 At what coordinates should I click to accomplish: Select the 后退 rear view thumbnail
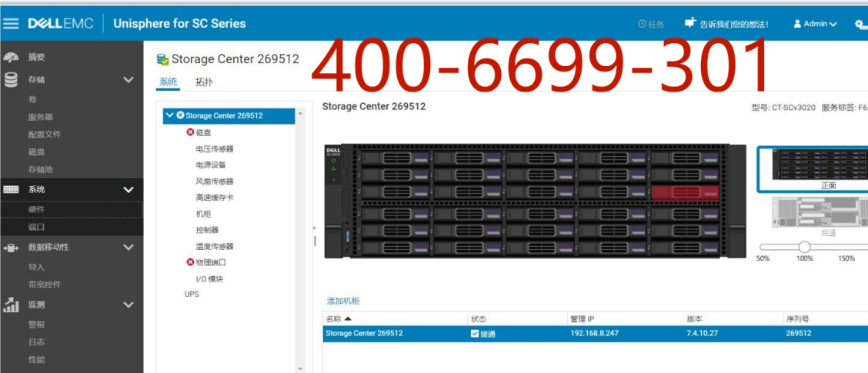820,217
